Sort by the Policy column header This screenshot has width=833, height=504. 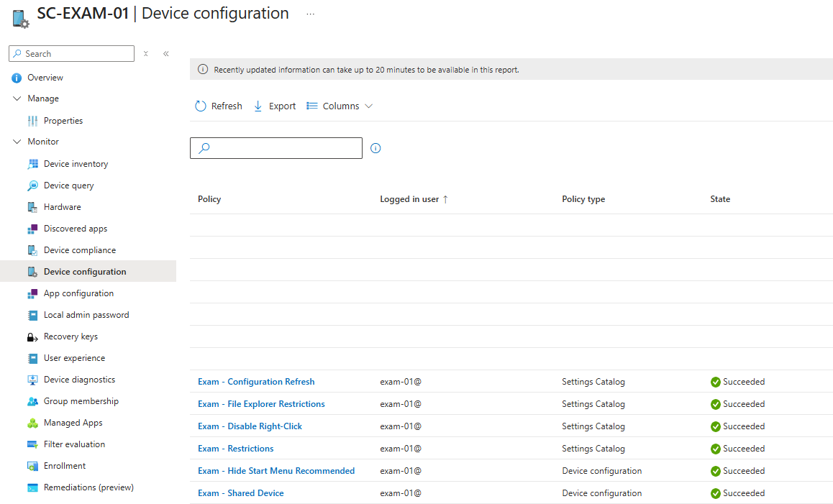coord(209,199)
